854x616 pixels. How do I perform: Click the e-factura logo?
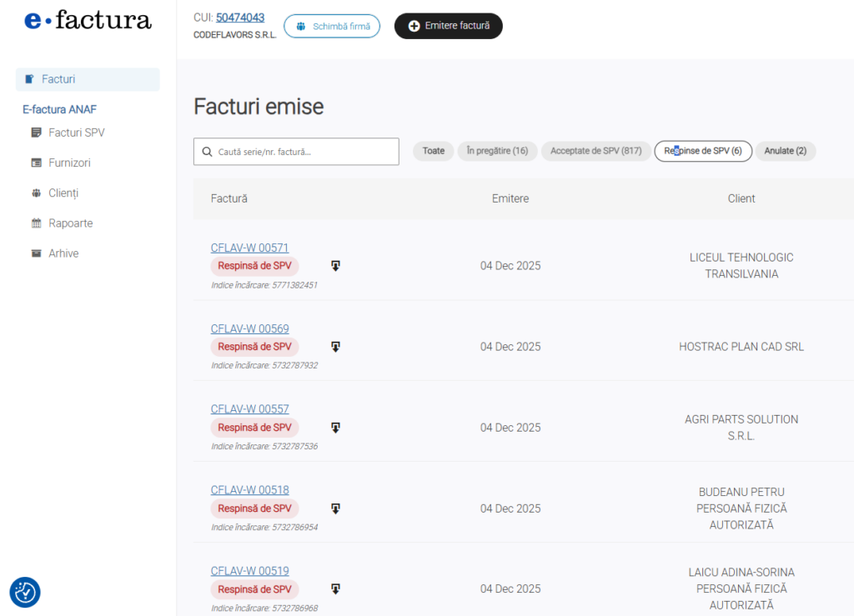(x=88, y=21)
